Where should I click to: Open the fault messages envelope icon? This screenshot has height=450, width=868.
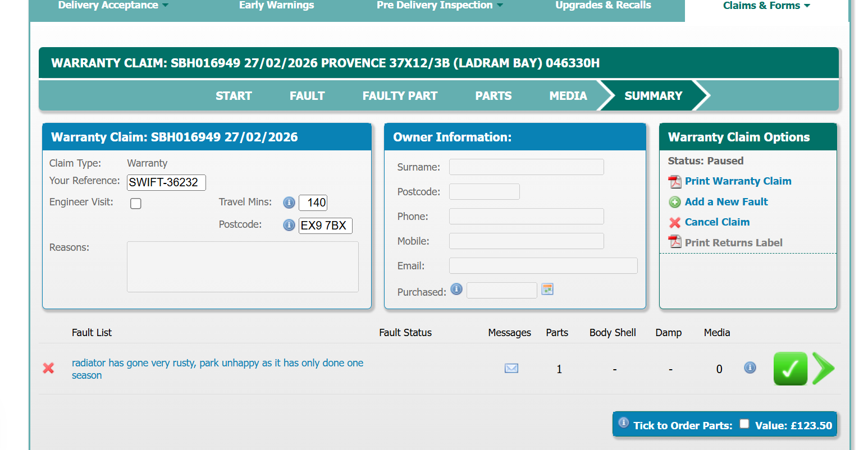511,369
